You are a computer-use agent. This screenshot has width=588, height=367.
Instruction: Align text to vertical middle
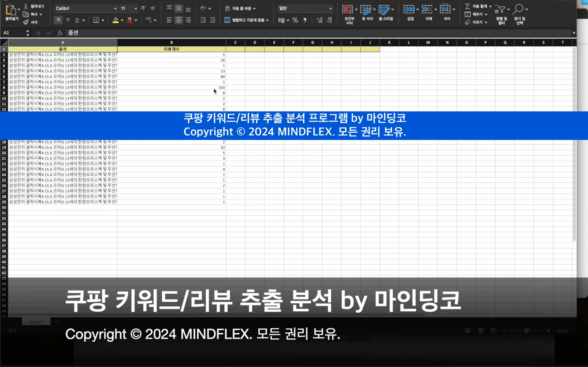(179, 8)
